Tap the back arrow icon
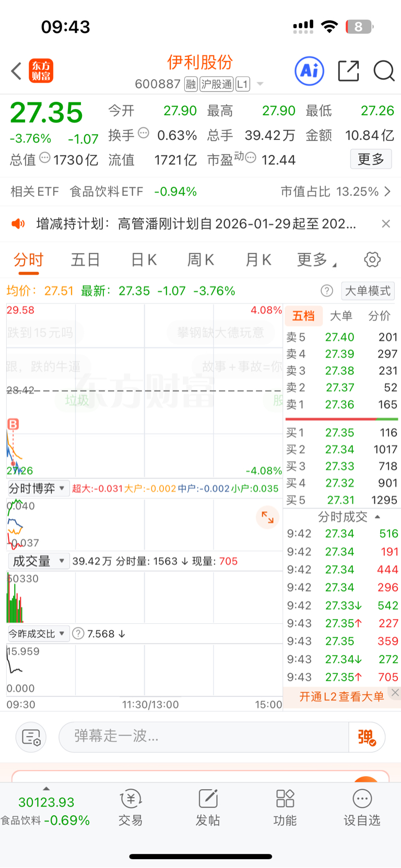 pyautogui.click(x=16, y=71)
